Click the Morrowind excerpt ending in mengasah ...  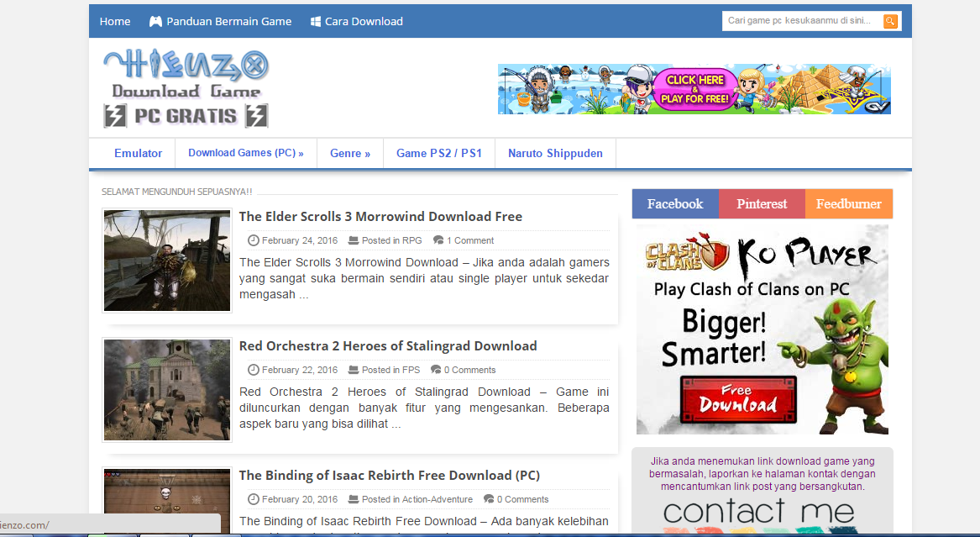pyautogui.click(x=424, y=278)
